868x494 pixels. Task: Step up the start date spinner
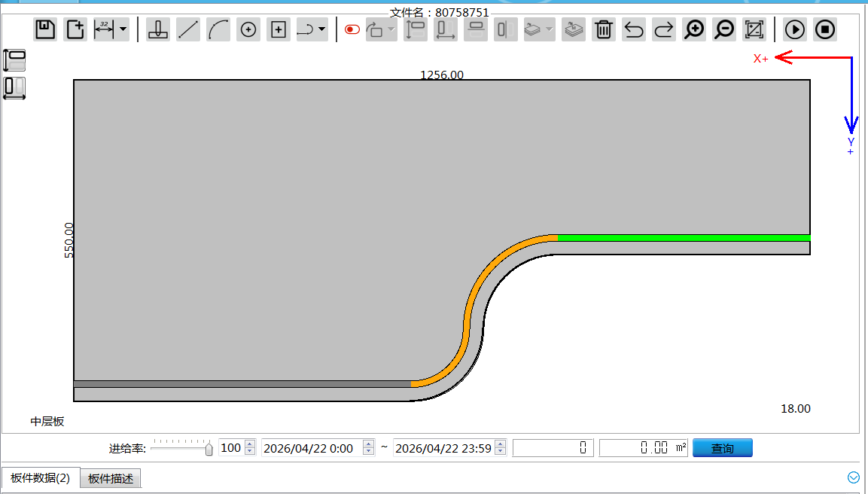tap(369, 444)
